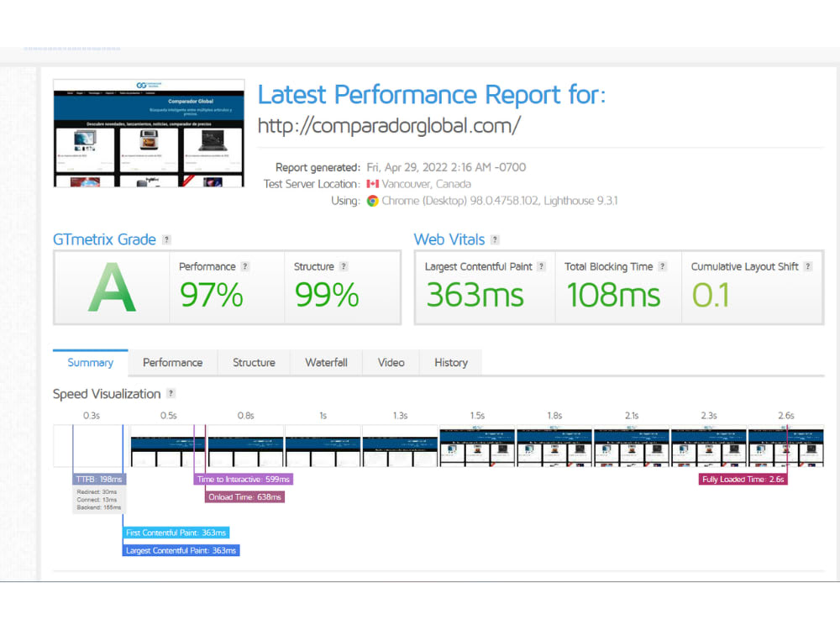Click the 0.1 Cumulative Layout Shift value
Image resolution: width=840 pixels, height=630 pixels.
pos(711,295)
